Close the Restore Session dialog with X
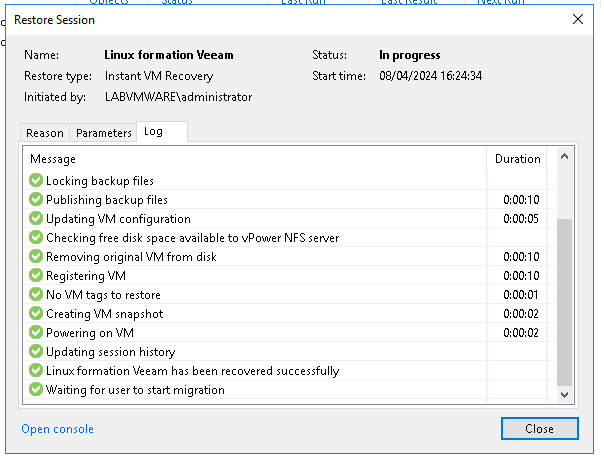Image resolution: width=604 pixels, height=461 pixels. click(578, 19)
